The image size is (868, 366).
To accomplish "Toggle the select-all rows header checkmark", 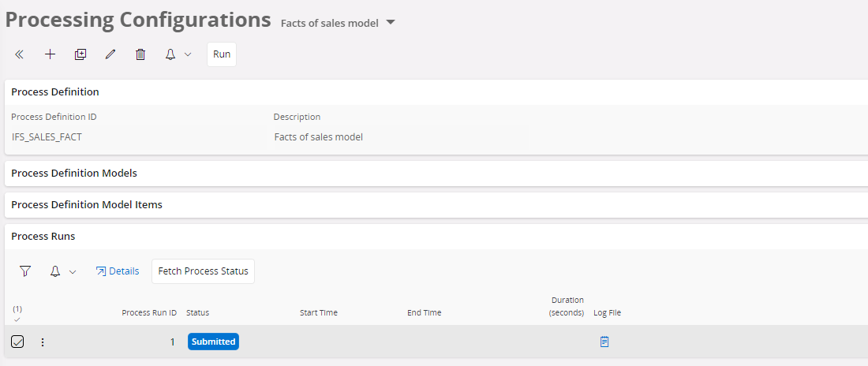I will pyautogui.click(x=17, y=319).
